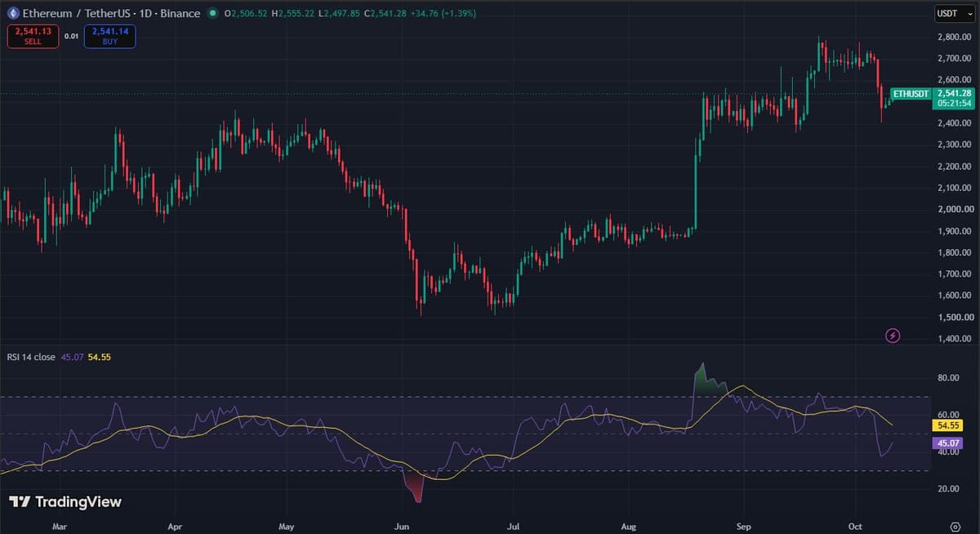Click the 80.00 RSI scale label

tap(948, 378)
